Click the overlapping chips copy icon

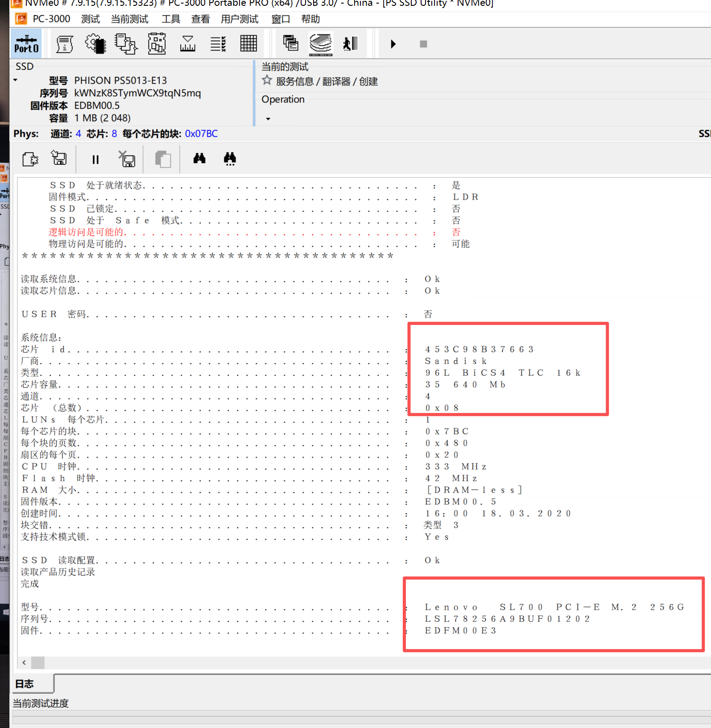[x=126, y=44]
